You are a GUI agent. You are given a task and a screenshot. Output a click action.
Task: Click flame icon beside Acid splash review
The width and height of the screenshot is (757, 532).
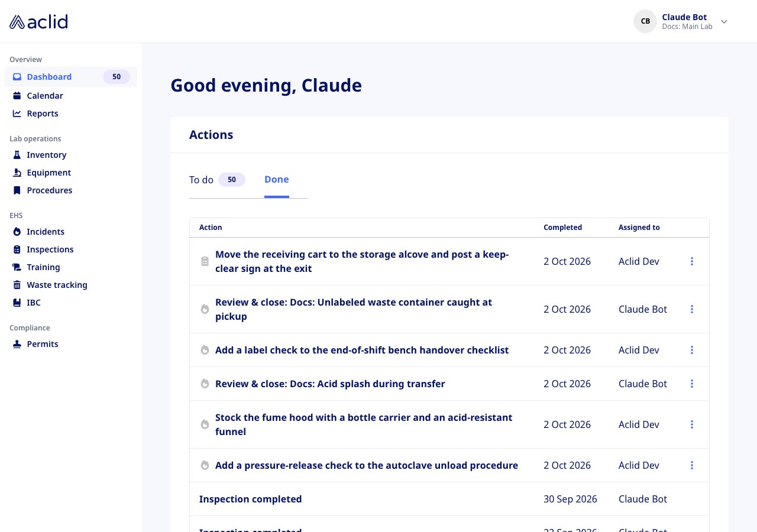coord(205,384)
